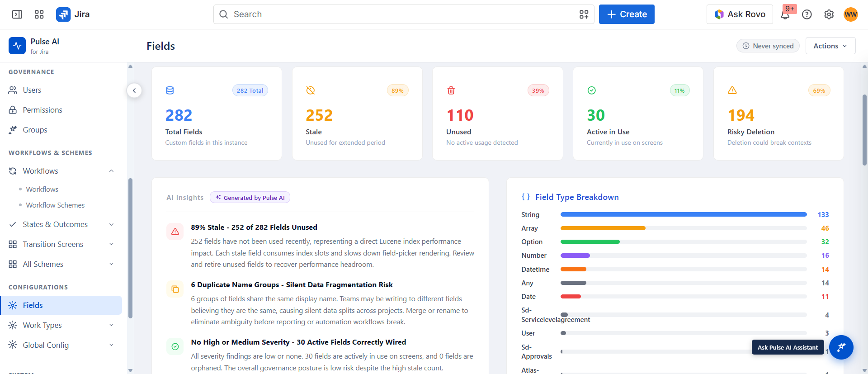Toggle the sidebar panel icon
868x374 pixels.
17,14
